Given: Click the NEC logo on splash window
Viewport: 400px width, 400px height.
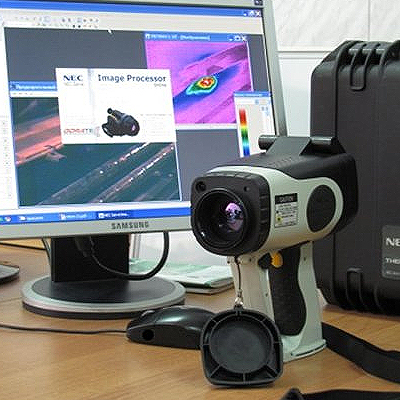Looking at the screenshot, I should tap(73, 79).
